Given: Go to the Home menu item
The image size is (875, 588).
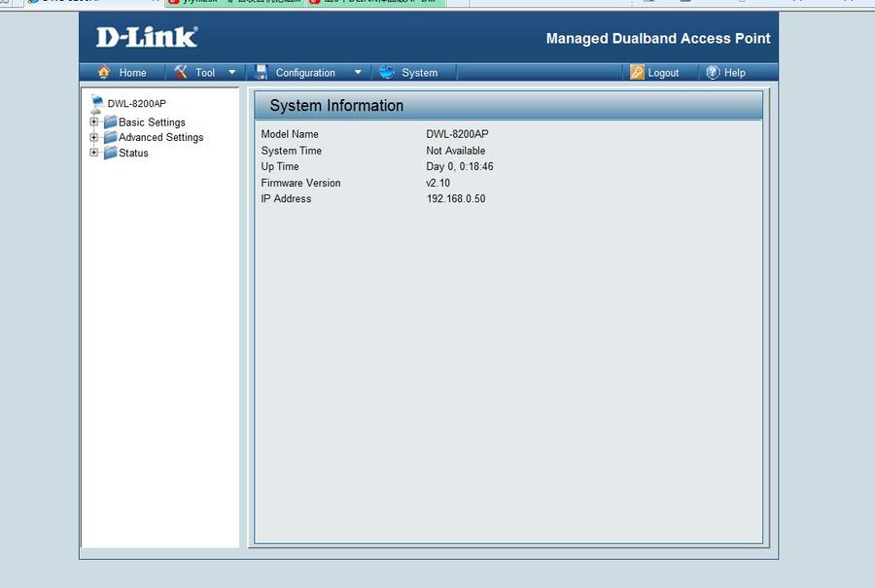Looking at the screenshot, I should [133, 73].
